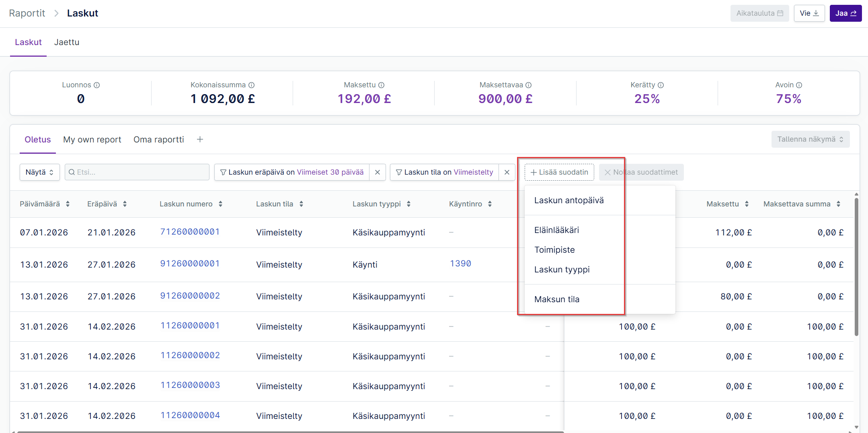Remove the Laskun eräpäivä filter with its X
The width and height of the screenshot is (868, 433).
tap(378, 172)
